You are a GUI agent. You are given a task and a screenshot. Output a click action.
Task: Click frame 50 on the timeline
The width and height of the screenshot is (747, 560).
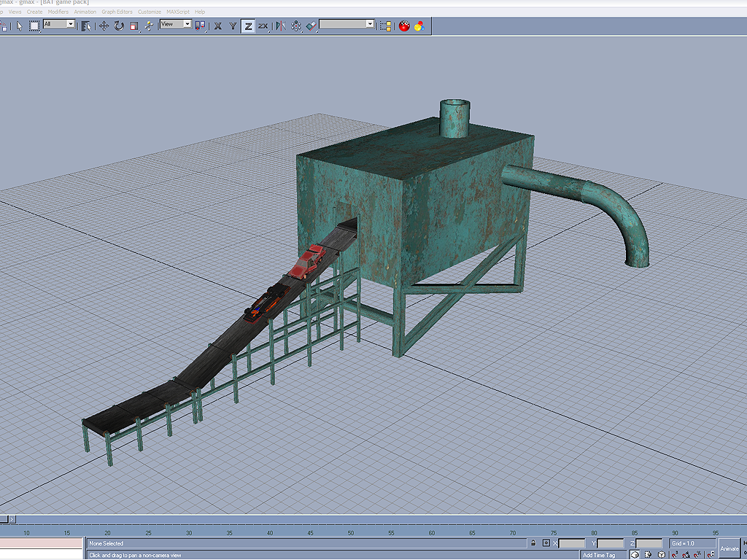point(351,533)
